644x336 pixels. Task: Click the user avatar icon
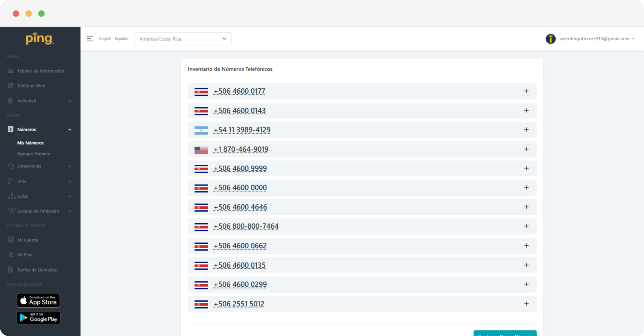pos(550,39)
